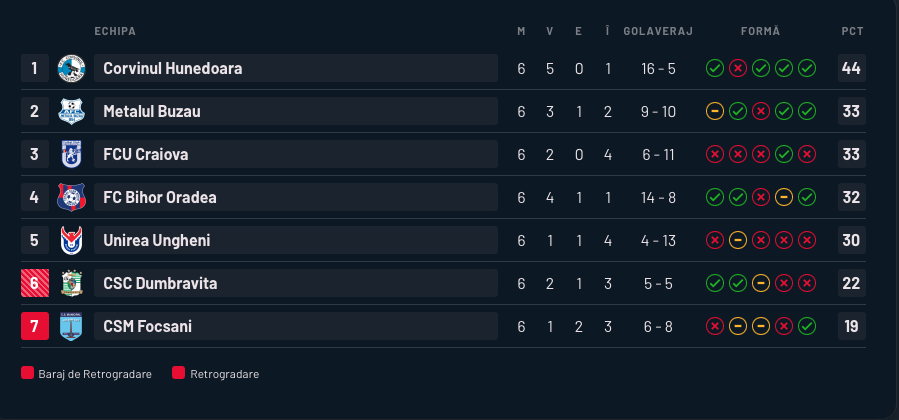This screenshot has width=899, height=420.
Task: Click the FC Bihor Oradea badge
Action: tap(71, 197)
